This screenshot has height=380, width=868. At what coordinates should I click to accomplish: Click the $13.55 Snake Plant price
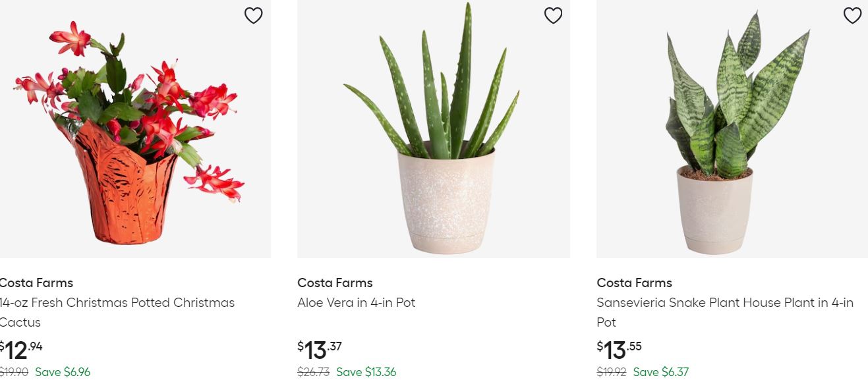point(619,349)
